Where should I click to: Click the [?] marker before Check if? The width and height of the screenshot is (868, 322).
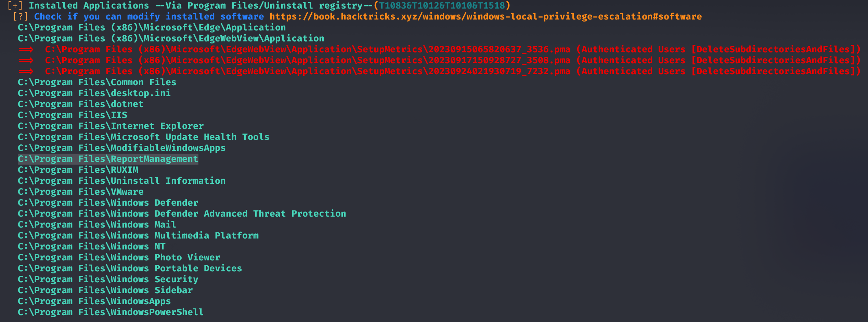coord(21,16)
